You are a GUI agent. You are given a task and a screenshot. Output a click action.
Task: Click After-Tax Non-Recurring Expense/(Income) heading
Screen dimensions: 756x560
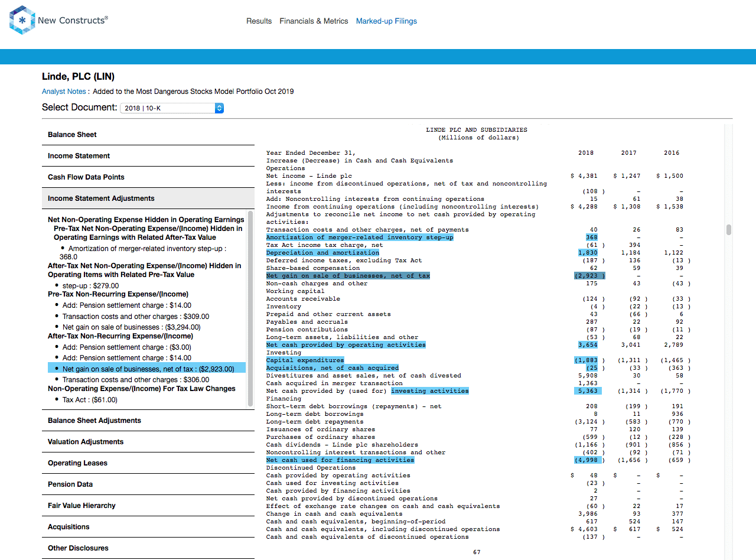pos(120,336)
